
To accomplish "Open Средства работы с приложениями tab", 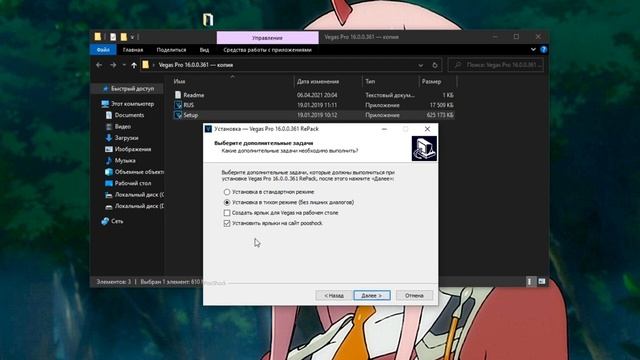I will point(267,50).
